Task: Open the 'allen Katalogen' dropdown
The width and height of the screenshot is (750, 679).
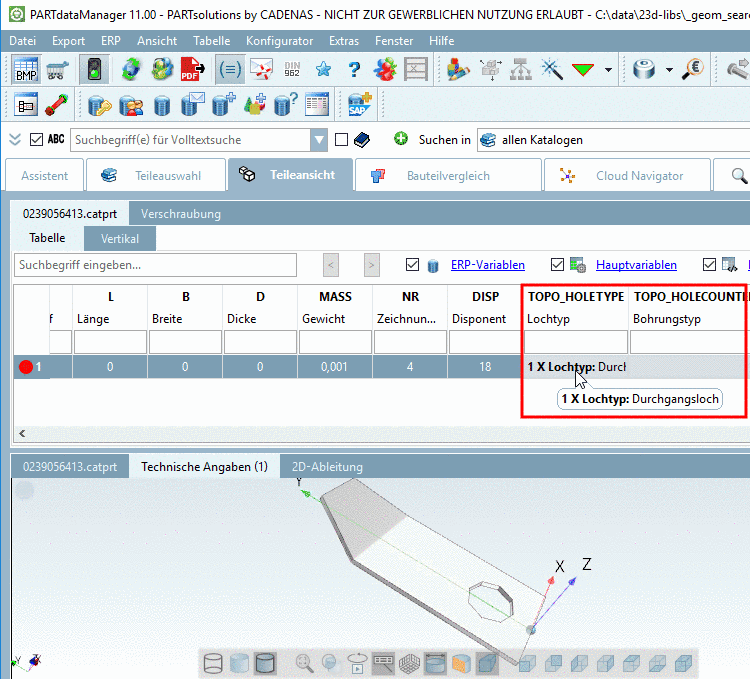Action: 613,140
